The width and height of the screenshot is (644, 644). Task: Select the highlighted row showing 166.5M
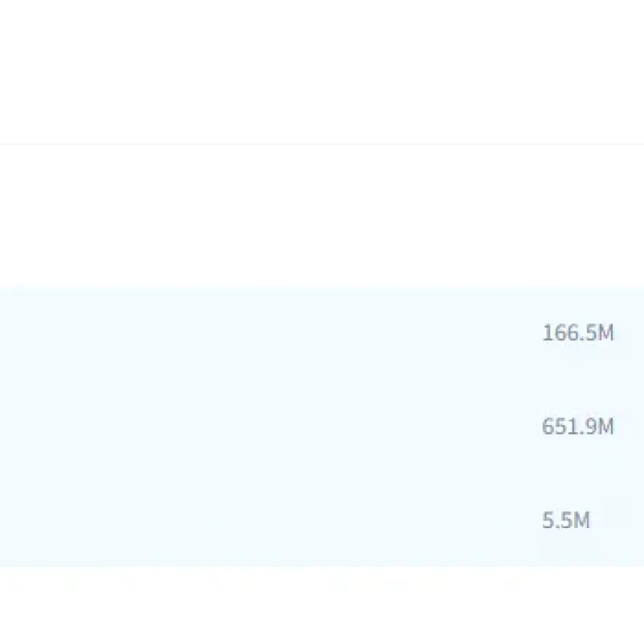pyautogui.click(x=322, y=332)
